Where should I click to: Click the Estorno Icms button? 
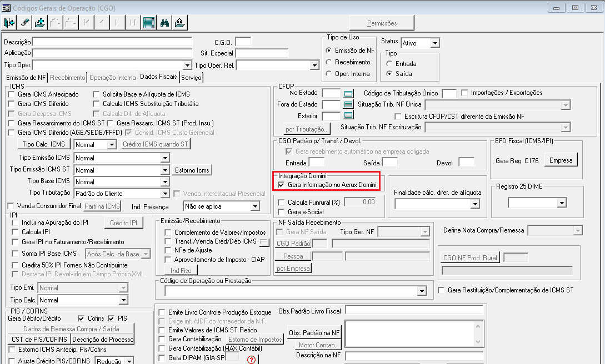[192, 170]
